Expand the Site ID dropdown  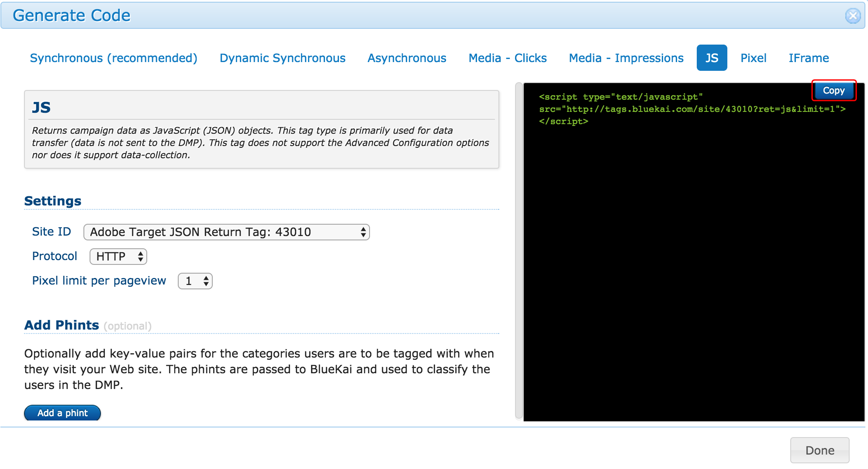(226, 232)
